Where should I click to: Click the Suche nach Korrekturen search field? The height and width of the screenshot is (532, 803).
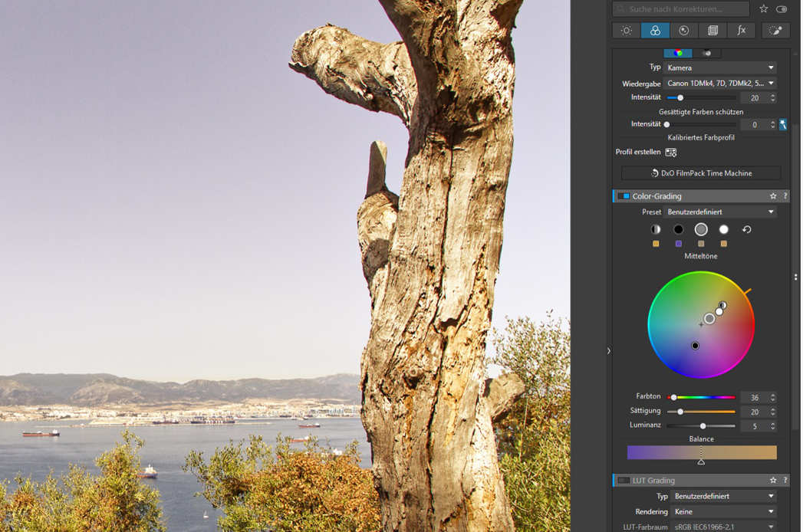point(681,8)
